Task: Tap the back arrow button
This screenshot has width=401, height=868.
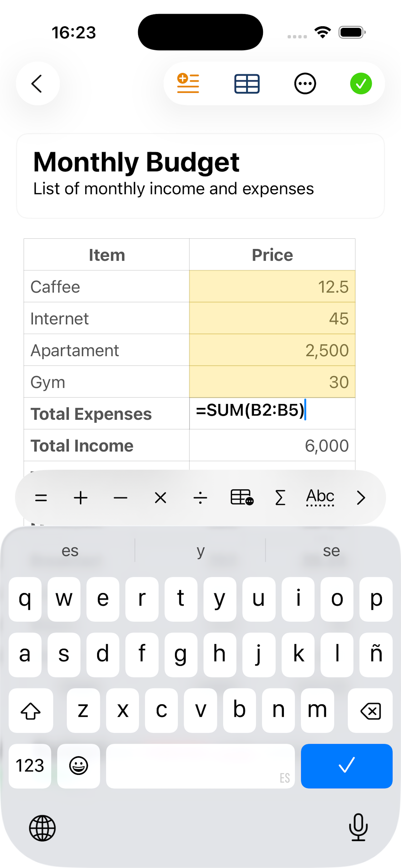Action: click(37, 83)
